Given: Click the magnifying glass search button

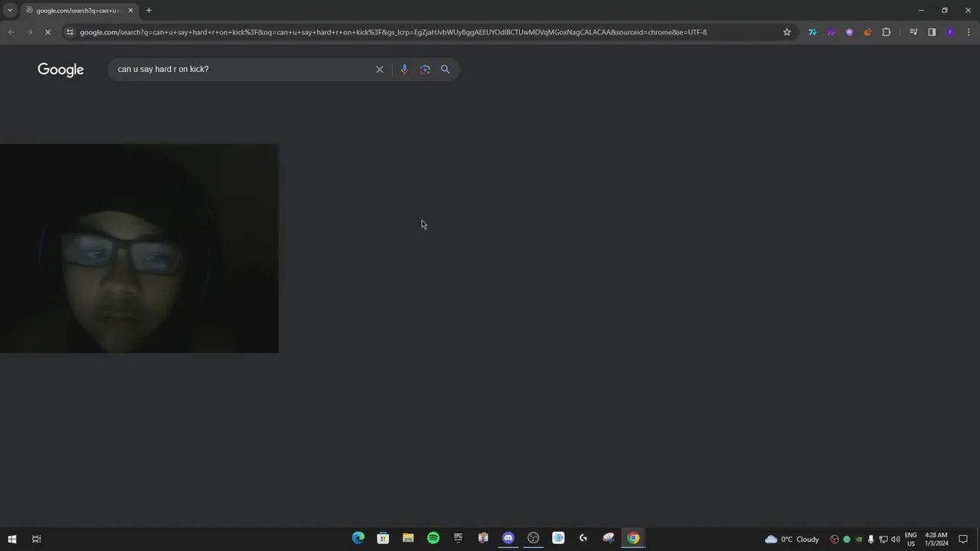Looking at the screenshot, I should 445,70.
